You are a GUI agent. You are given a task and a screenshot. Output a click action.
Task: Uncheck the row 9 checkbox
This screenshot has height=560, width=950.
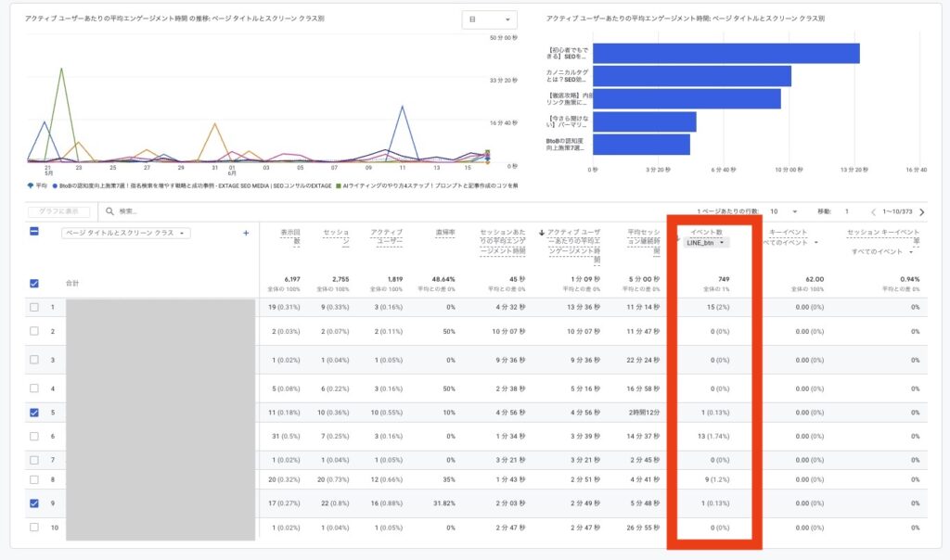[x=34, y=503]
